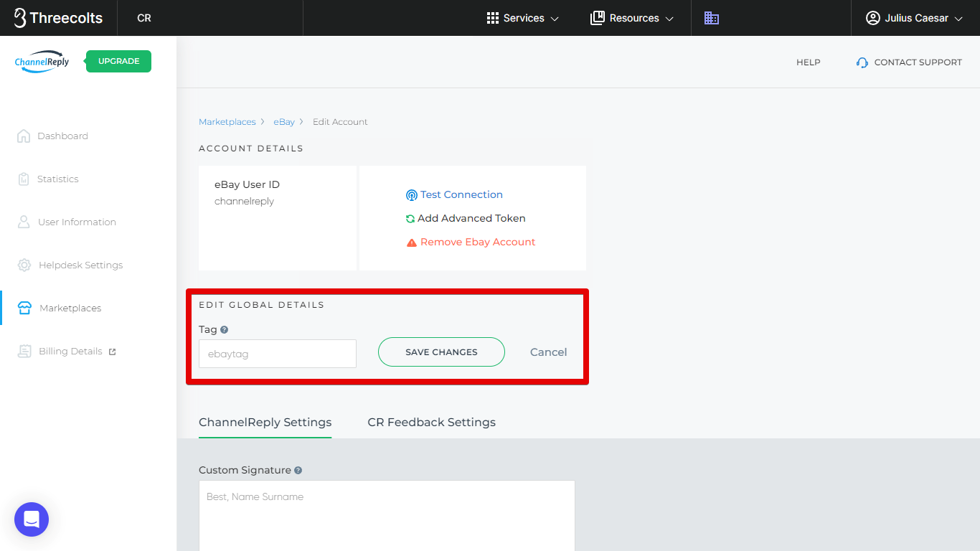Click the Statistics clipboard icon
This screenshot has width=980, height=551.
[x=24, y=179]
